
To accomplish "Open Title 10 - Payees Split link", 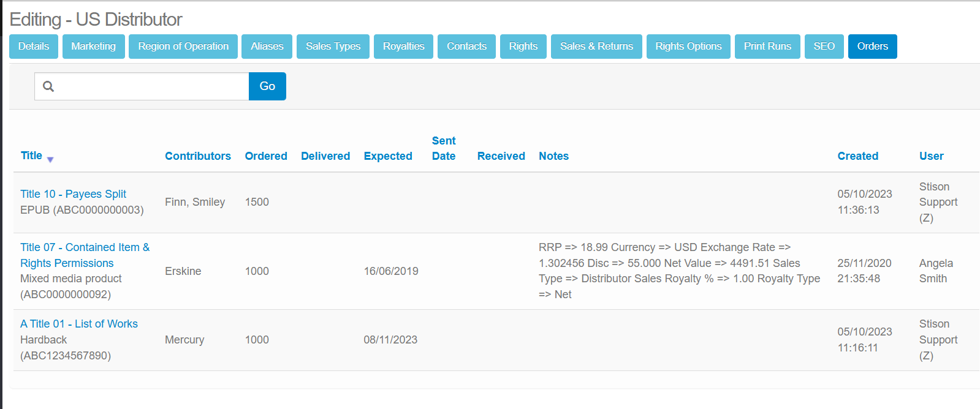I will 73,194.
